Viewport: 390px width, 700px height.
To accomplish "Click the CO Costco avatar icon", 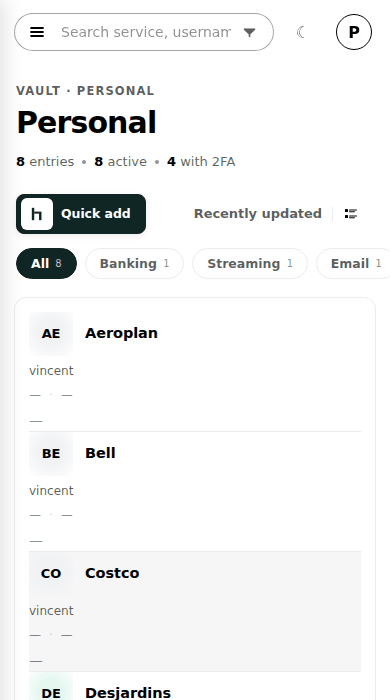I will pos(51,574).
